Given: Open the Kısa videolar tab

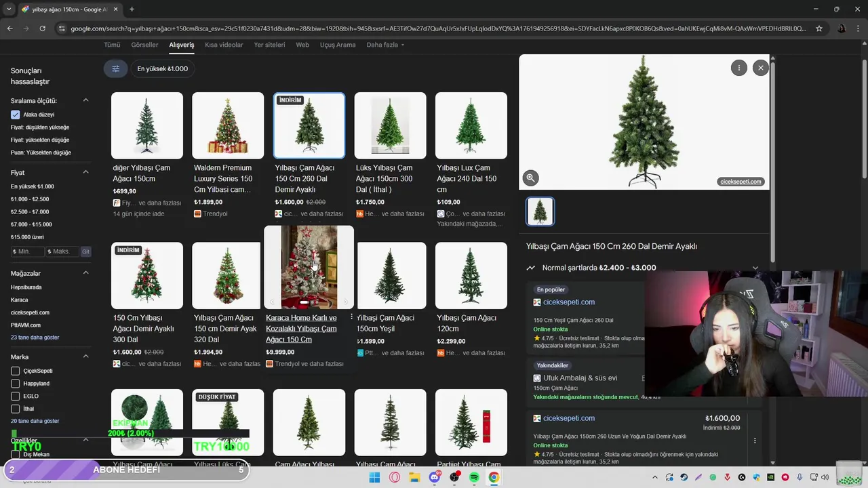Looking at the screenshot, I should [x=224, y=45].
